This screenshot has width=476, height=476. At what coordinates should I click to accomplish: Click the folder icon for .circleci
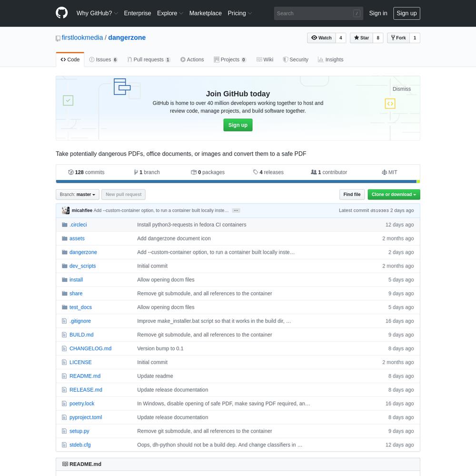point(64,225)
